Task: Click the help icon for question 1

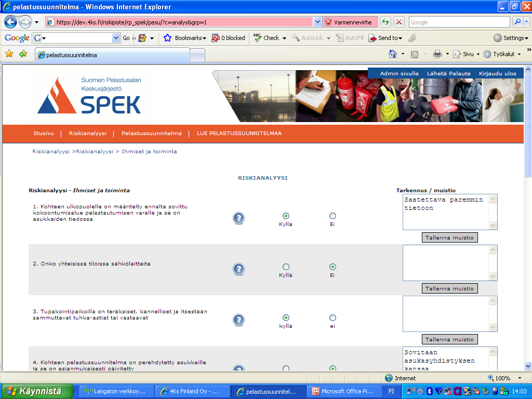Action: point(239,218)
